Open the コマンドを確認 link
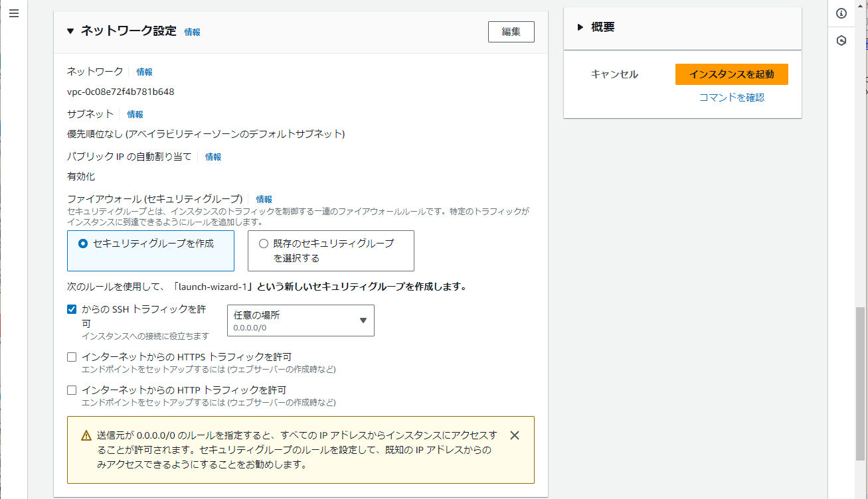Screen dimensions: 868x499 731,98
